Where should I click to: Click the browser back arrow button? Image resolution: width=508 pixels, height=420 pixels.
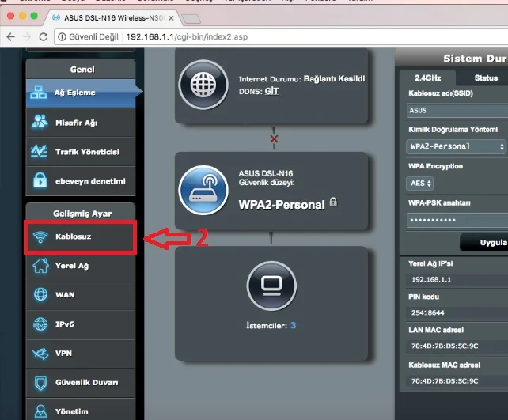pyautogui.click(x=10, y=36)
